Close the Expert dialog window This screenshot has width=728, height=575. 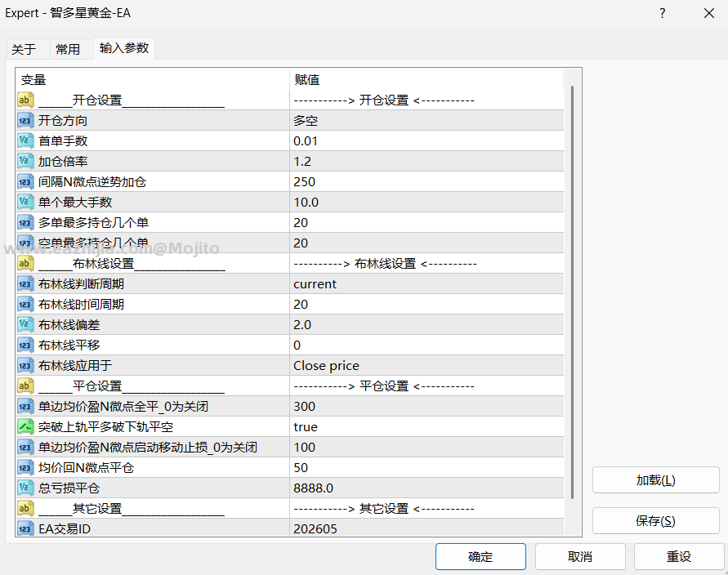(709, 13)
